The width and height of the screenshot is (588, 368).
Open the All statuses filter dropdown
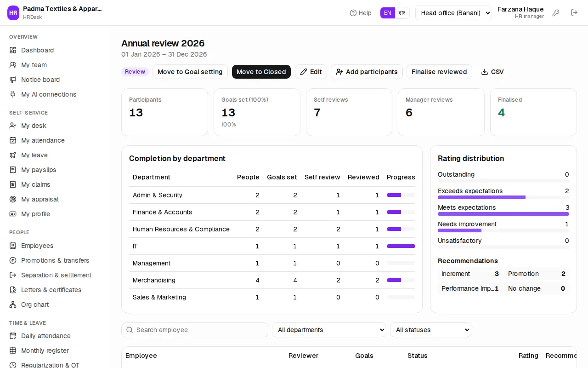click(430, 330)
